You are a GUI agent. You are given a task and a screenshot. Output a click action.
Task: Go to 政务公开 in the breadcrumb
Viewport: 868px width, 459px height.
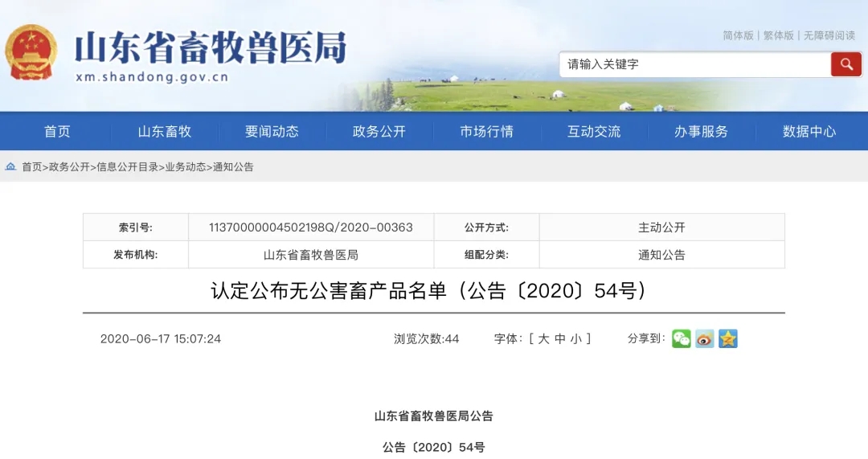pos(69,166)
